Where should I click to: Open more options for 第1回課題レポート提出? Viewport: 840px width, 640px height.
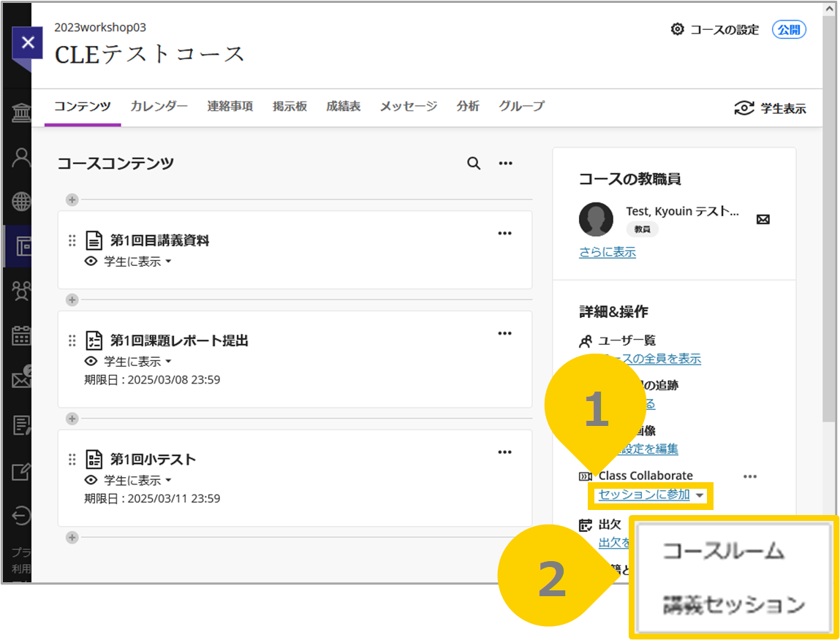click(x=504, y=334)
